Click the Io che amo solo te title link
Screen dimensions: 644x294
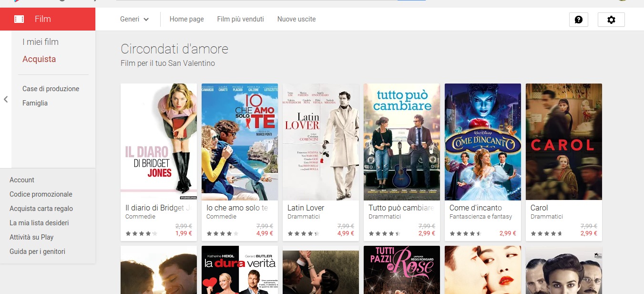(237, 208)
